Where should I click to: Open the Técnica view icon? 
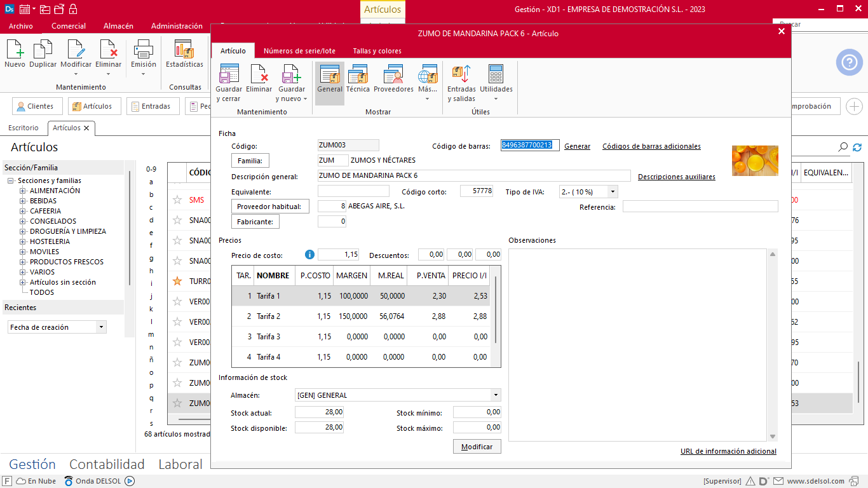pyautogui.click(x=358, y=79)
